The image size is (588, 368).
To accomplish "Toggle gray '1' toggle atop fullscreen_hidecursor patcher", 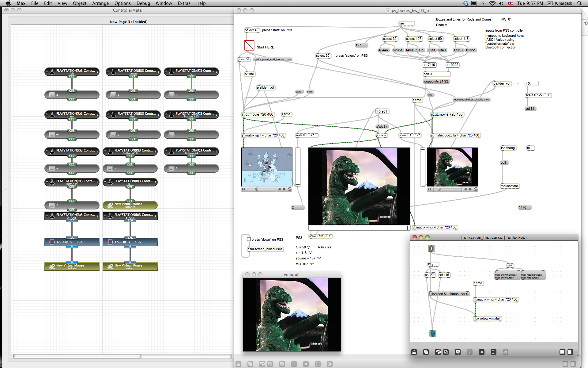I will point(431,248).
